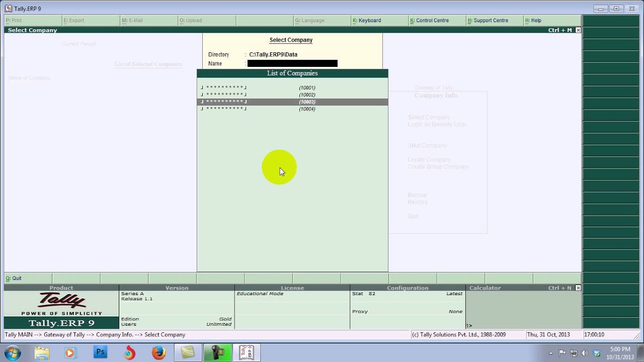The height and width of the screenshot is (362, 644).
Task: Open the E-Mail menu button
Action: pyautogui.click(x=148, y=21)
